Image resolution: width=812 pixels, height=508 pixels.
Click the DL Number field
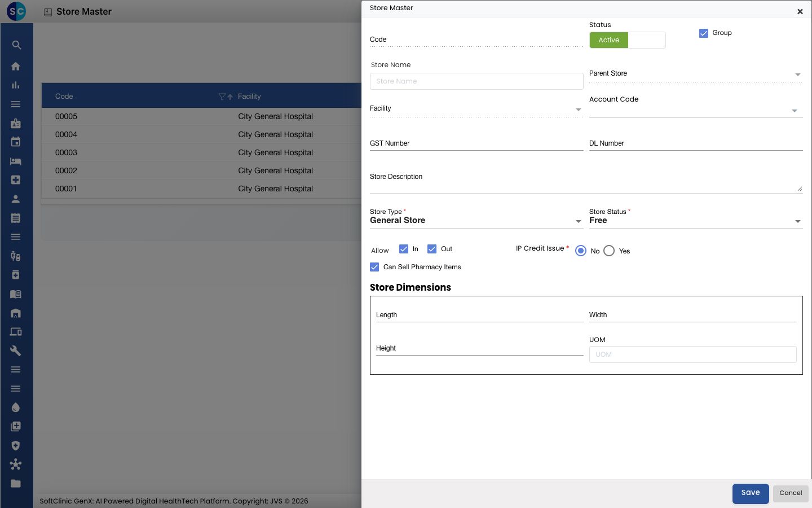click(695, 143)
